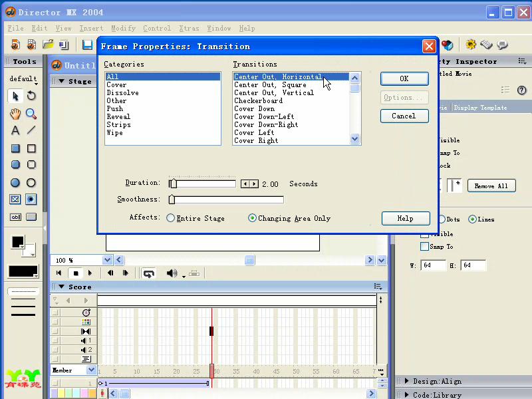Switch to the Display Template tab
This screenshot has width=532, height=399.
pyautogui.click(x=480, y=108)
